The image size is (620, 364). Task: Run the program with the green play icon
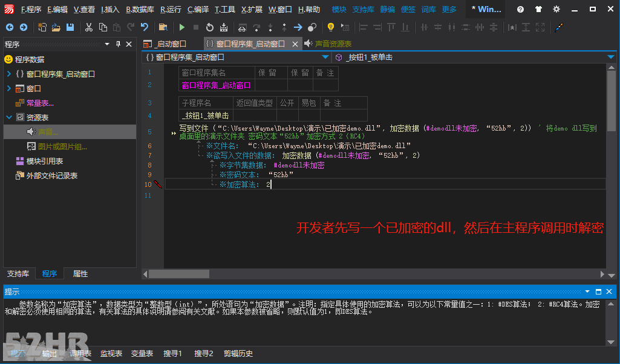pyautogui.click(x=182, y=27)
